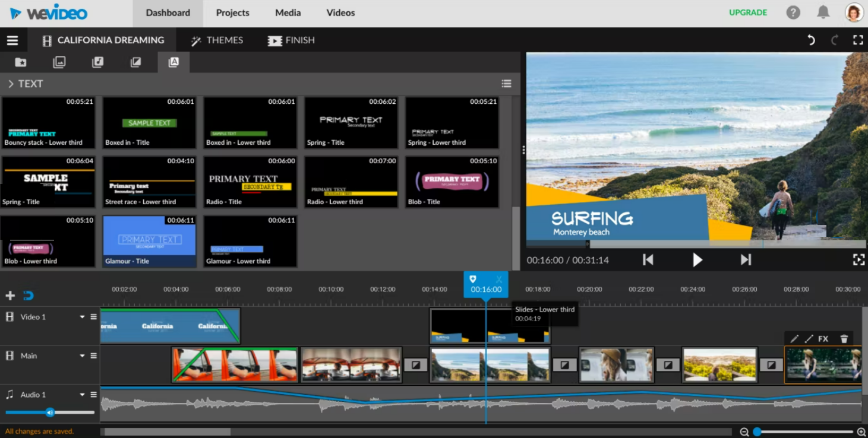Open the Audio 1 track options menu
868x438 pixels.
pyautogui.click(x=93, y=394)
